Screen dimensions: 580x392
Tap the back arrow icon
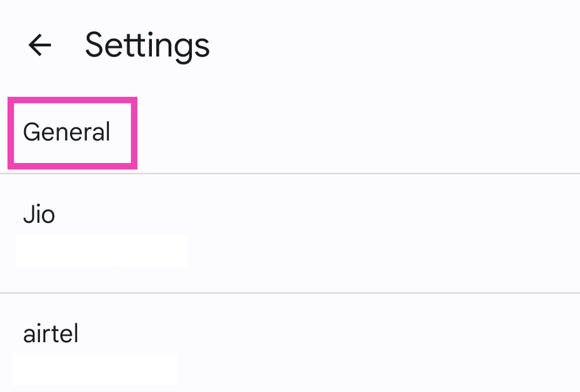(39, 45)
